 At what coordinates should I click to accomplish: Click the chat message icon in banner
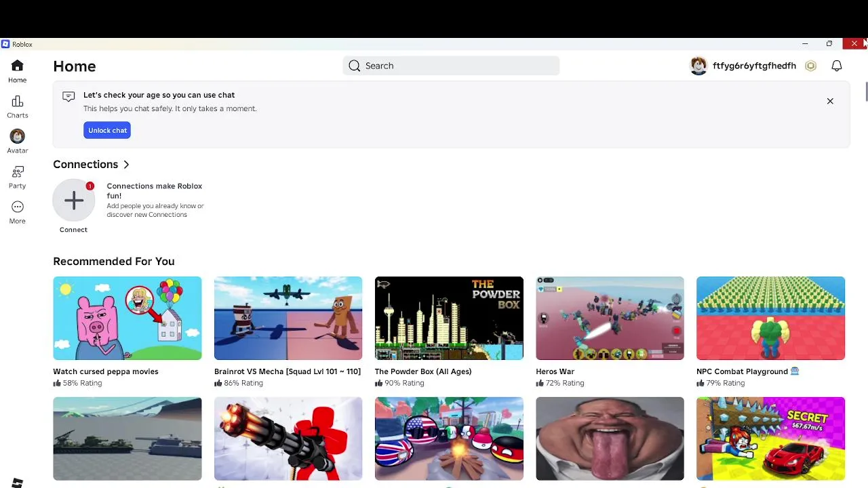tap(68, 96)
